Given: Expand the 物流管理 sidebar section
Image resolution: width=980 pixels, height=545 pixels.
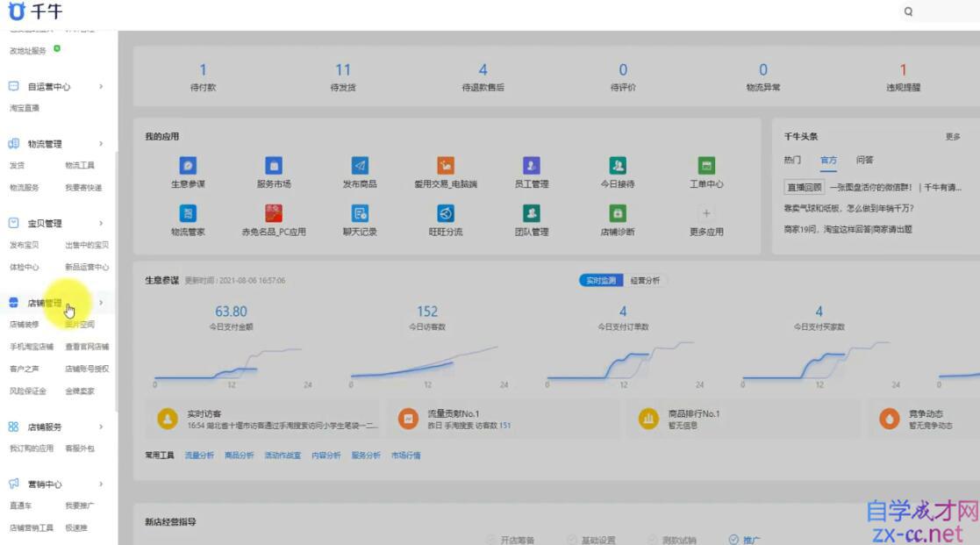Looking at the screenshot, I should coord(101,144).
